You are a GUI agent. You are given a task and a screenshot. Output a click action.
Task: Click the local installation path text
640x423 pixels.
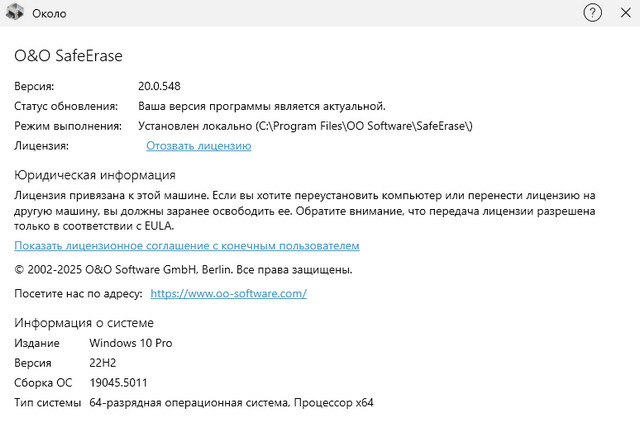[305, 126]
